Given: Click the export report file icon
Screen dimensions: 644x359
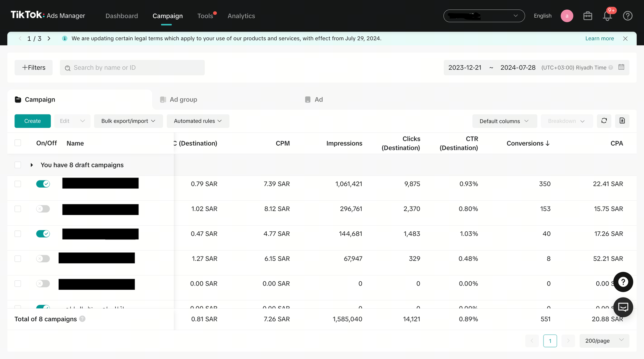Looking at the screenshot, I should pos(622,121).
